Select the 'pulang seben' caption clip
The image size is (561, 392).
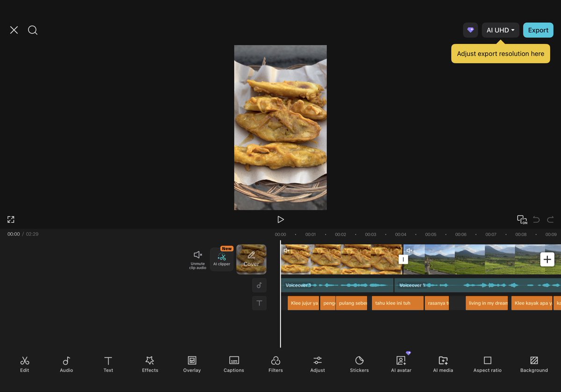tap(351, 303)
